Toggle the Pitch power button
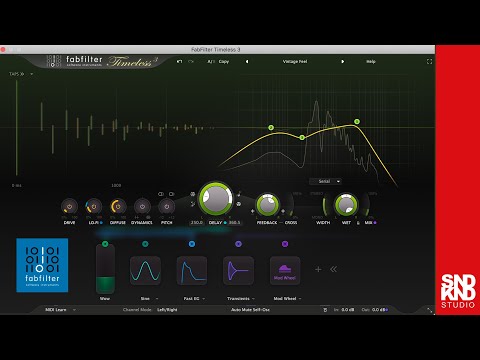This screenshot has width=480, height=360. click(167, 207)
